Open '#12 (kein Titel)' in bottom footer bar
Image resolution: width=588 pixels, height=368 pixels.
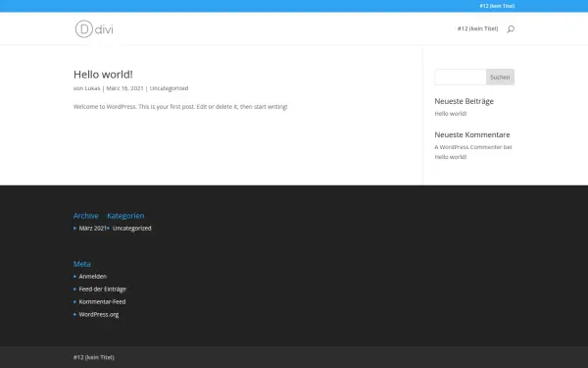coord(94,357)
